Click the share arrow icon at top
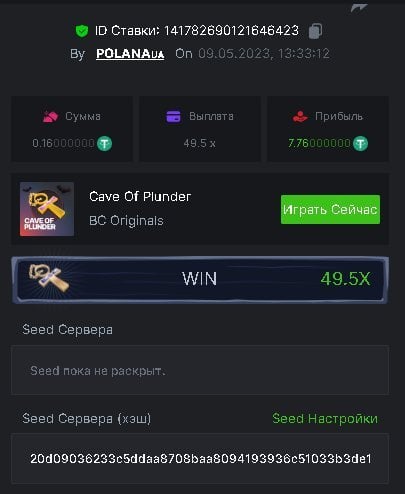405x494 pixels. [359, 8]
